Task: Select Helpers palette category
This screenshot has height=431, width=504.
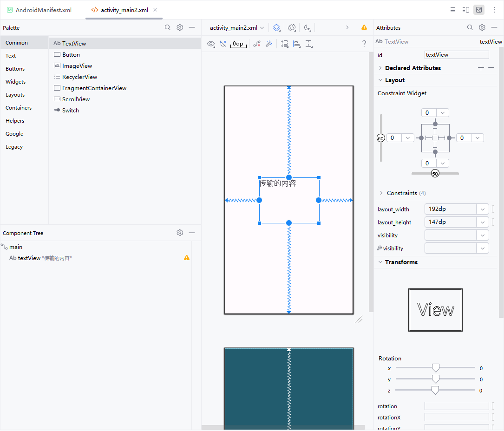Action: (25, 121)
